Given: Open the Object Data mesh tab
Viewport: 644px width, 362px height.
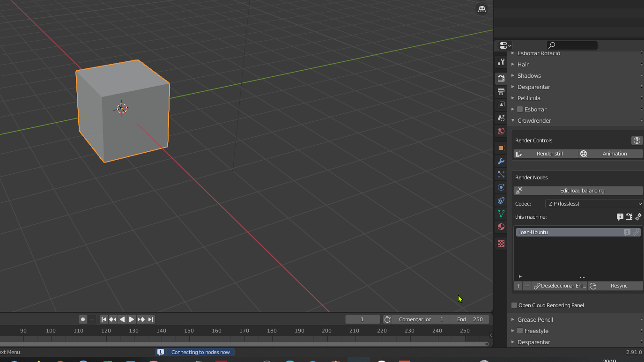Looking at the screenshot, I should [501, 214].
